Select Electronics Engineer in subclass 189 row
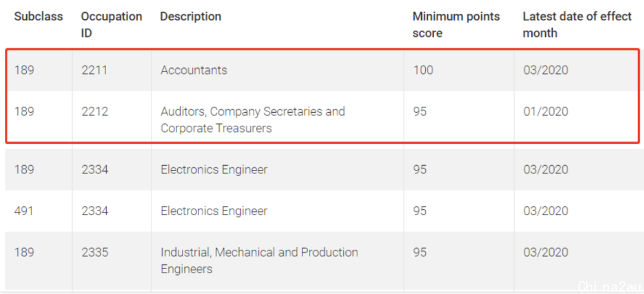Screen dimensions: 644x294 [214, 169]
